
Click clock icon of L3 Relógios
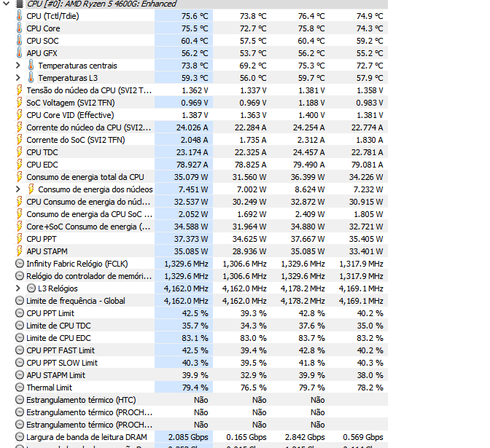(x=31, y=288)
